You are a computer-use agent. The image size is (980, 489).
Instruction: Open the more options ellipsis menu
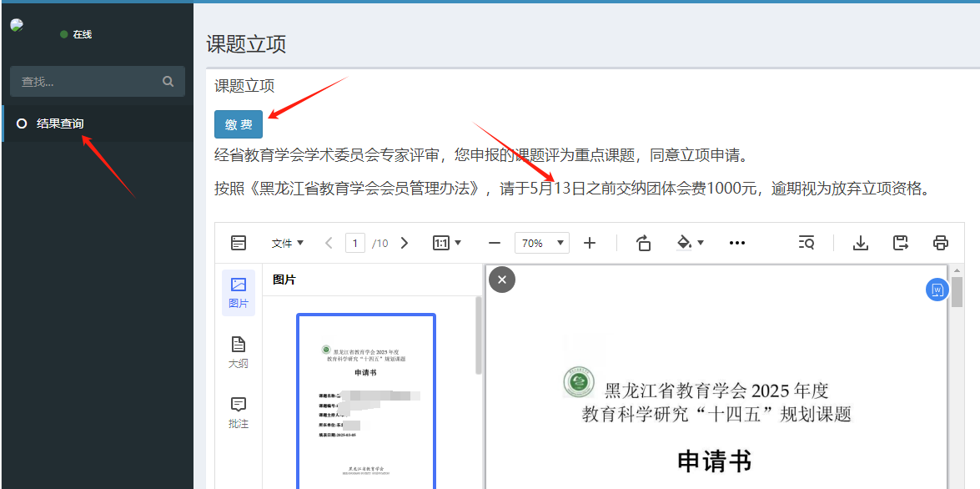pos(737,244)
